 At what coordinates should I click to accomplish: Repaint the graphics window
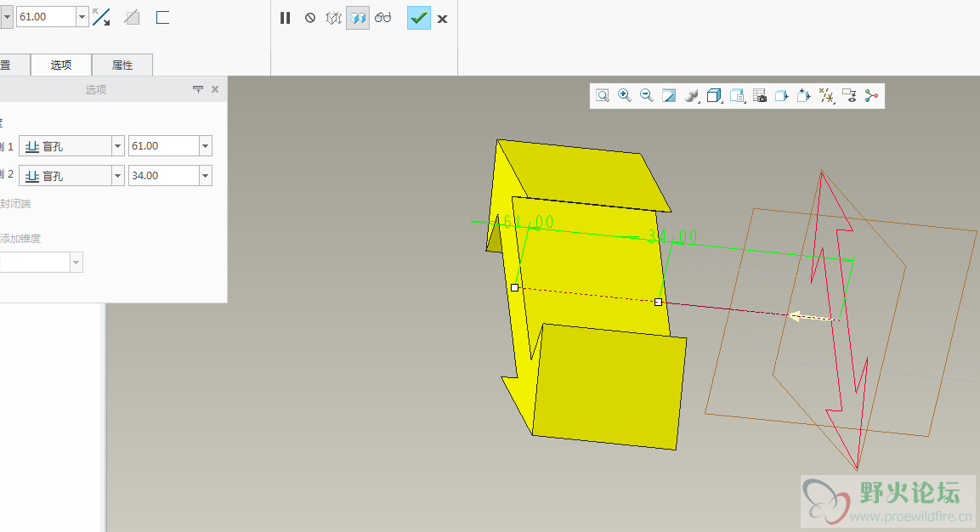tap(669, 96)
